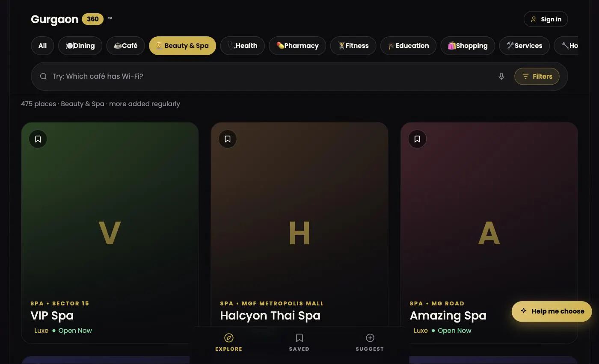This screenshot has width=599, height=364.
Task: Select the Pharmacy category chip
Action: (297, 46)
